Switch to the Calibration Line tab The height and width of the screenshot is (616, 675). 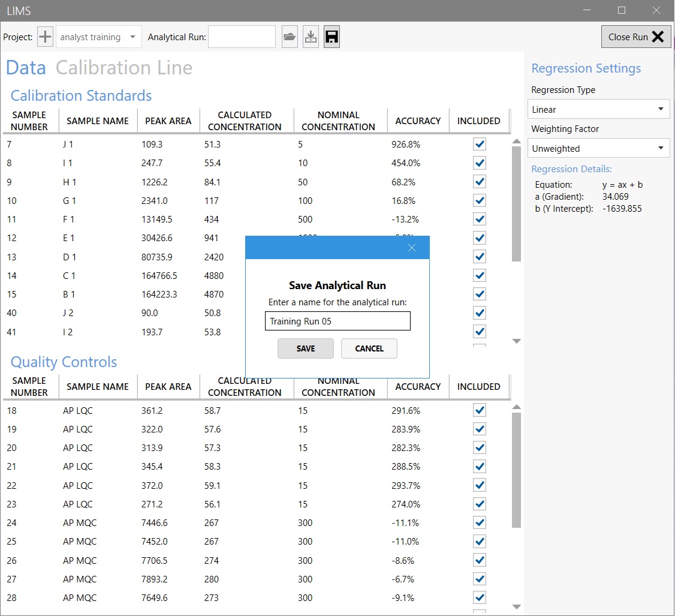coord(124,68)
